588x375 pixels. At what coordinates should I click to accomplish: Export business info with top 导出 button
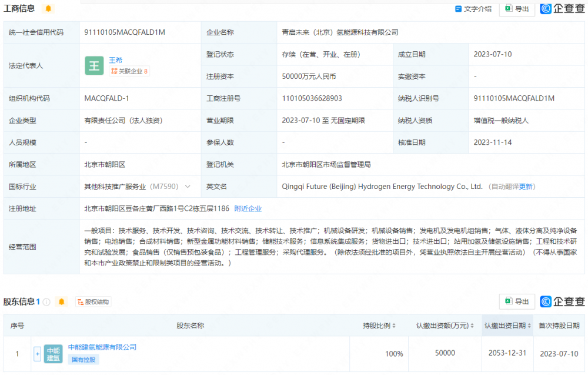point(517,9)
